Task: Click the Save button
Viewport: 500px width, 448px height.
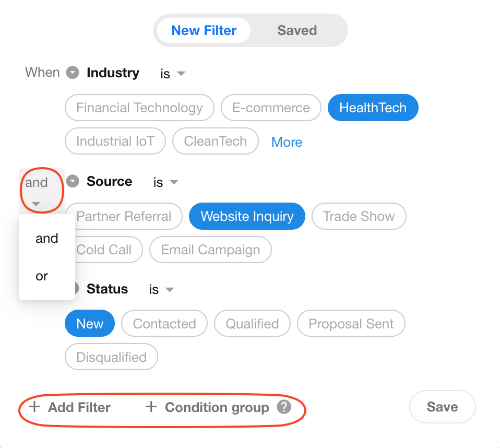Action: pyautogui.click(x=442, y=407)
